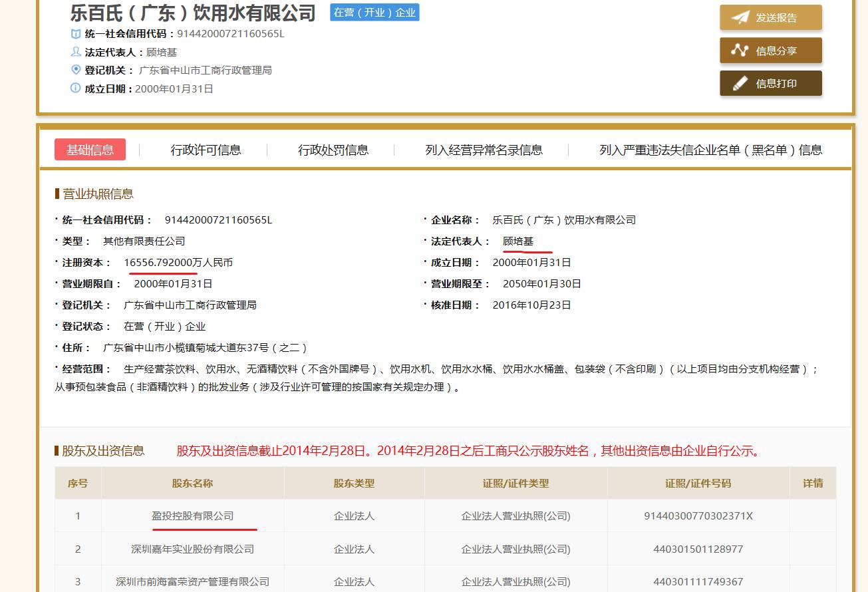Select the 核准日期 value 2016年10月23日
868x592 pixels.
pyautogui.click(x=531, y=305)
